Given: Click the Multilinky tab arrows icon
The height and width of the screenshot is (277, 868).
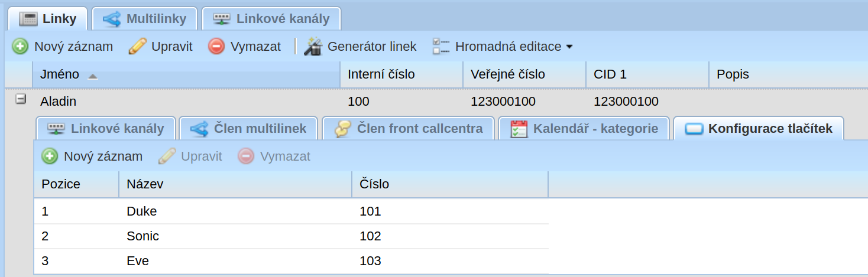Looking at the screenshot, I should [x=112, y=19].
